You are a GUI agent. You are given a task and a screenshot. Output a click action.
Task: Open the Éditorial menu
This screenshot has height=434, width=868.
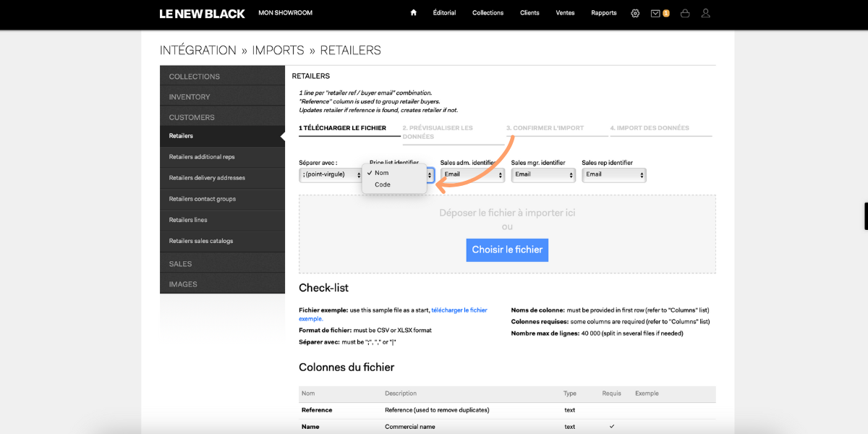(444, 13)
